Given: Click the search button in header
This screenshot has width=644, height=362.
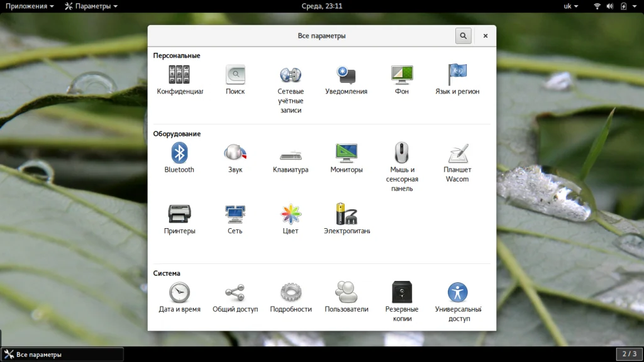Looking at the screenshot, I should coord(464,36).
